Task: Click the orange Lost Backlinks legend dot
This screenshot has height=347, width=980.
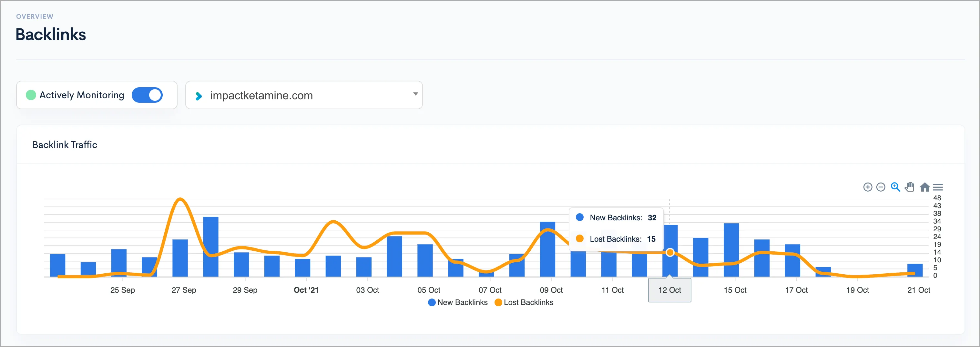Action: [498, 302]
